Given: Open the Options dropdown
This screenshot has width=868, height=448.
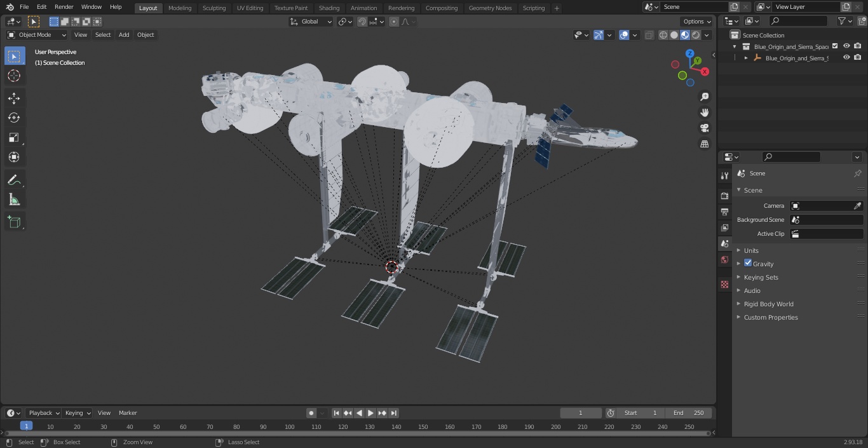Looking at the screenshot, I should (698, 22).
